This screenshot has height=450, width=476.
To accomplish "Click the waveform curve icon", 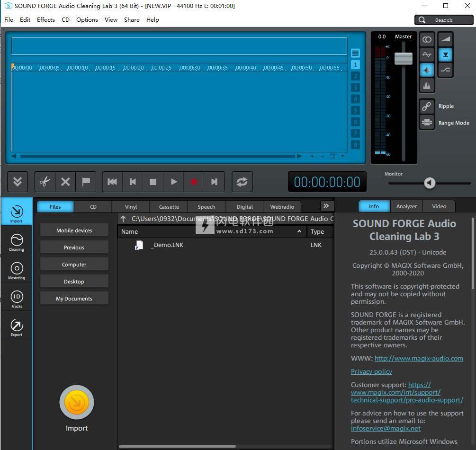I will click(427, 54).
